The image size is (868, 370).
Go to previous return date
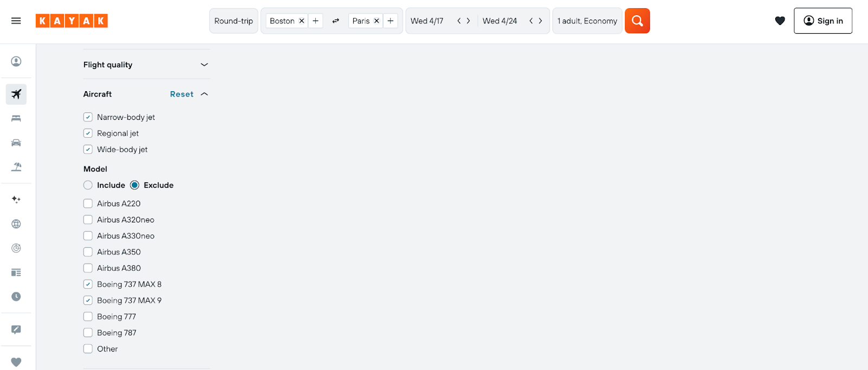tap(531, 21)
